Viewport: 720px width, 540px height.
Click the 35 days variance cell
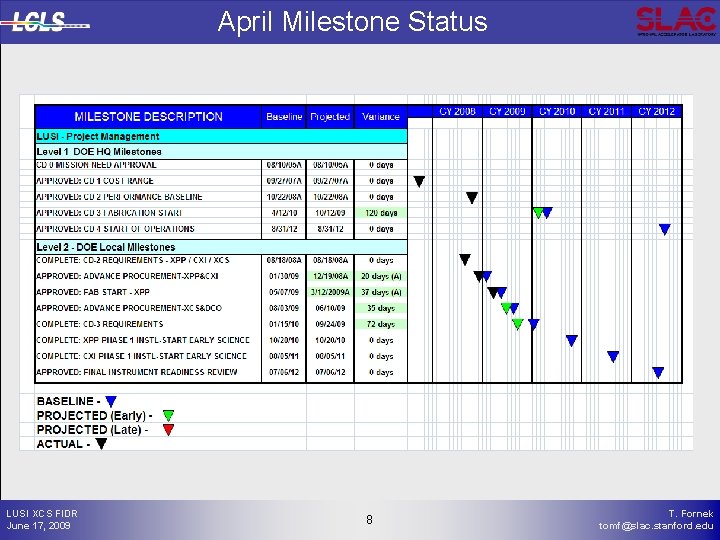pos(381,308)
